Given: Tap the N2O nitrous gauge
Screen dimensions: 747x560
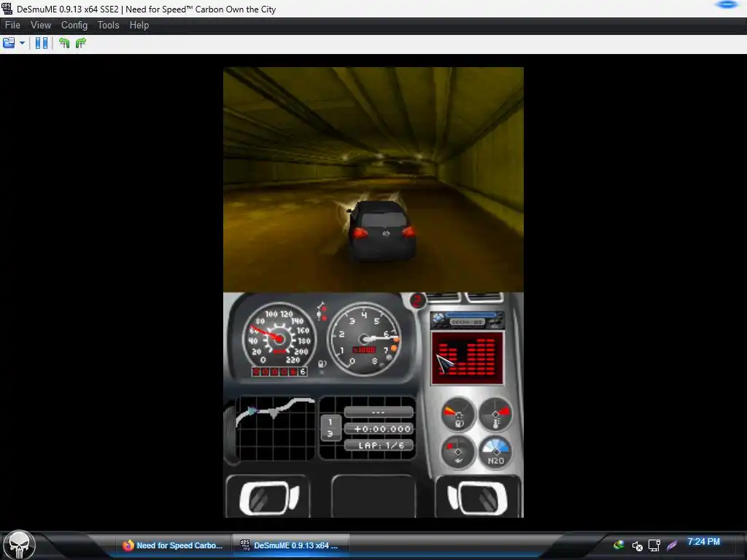Looking at the screenshot, I should [495, 452].
